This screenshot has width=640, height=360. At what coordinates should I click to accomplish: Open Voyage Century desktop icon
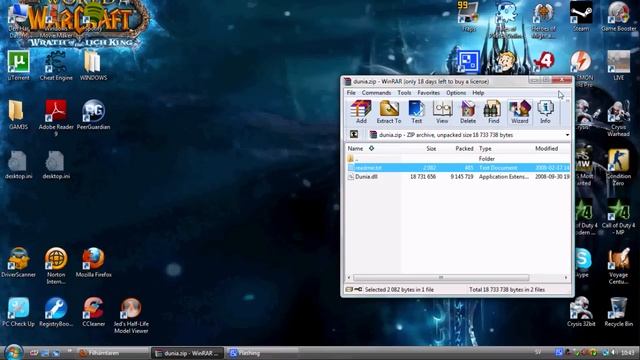(x=618, y=266)
